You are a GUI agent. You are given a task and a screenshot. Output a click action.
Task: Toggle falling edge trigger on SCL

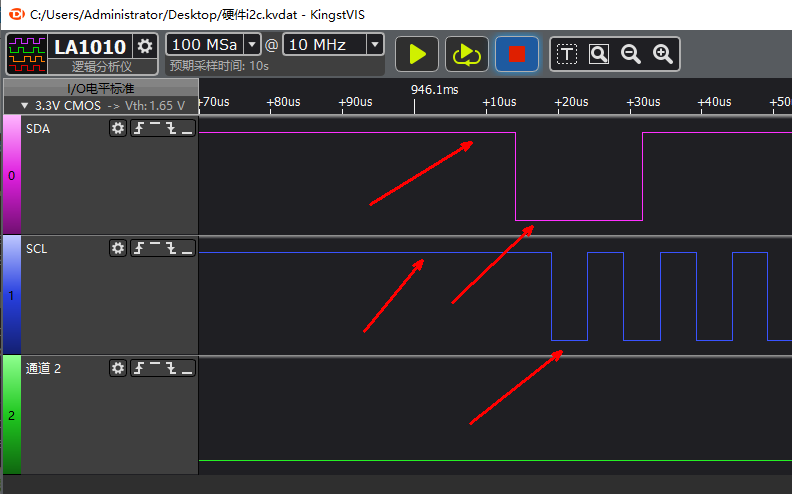tap(172, 248)
